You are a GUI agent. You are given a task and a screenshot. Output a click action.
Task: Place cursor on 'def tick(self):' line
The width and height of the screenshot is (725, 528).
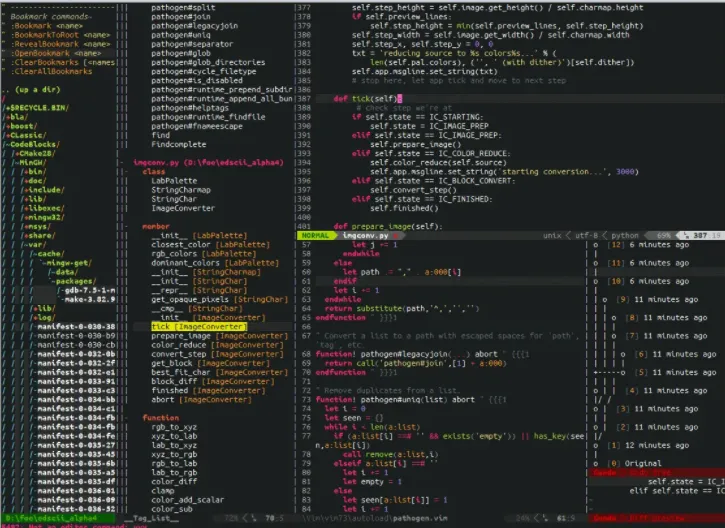(x=368, y=98)
